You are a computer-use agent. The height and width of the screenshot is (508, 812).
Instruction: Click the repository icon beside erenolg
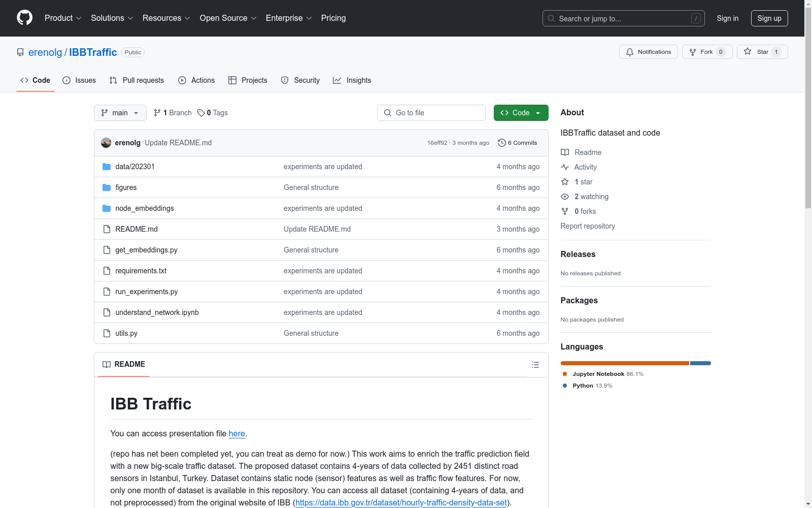click(20, 52)
